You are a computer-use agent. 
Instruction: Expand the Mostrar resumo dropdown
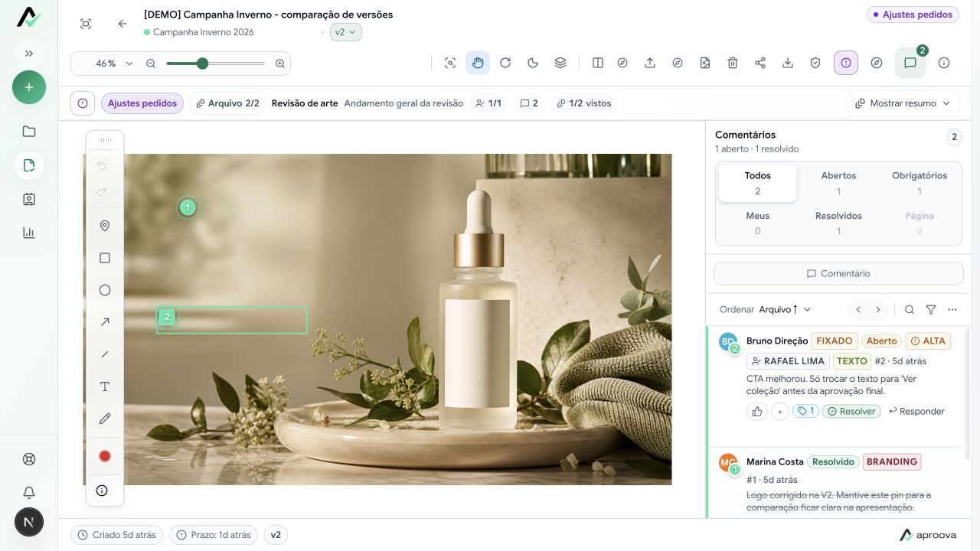903,103
